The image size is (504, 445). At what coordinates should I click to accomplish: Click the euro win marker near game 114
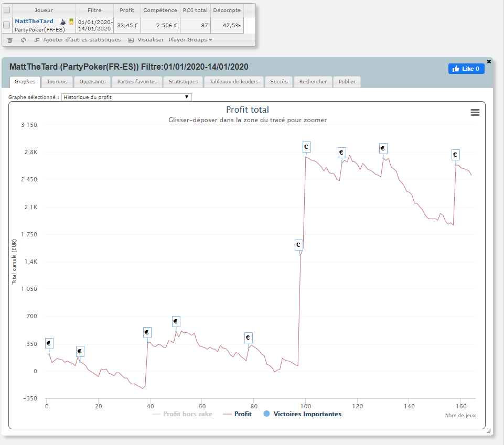(341, 153)
